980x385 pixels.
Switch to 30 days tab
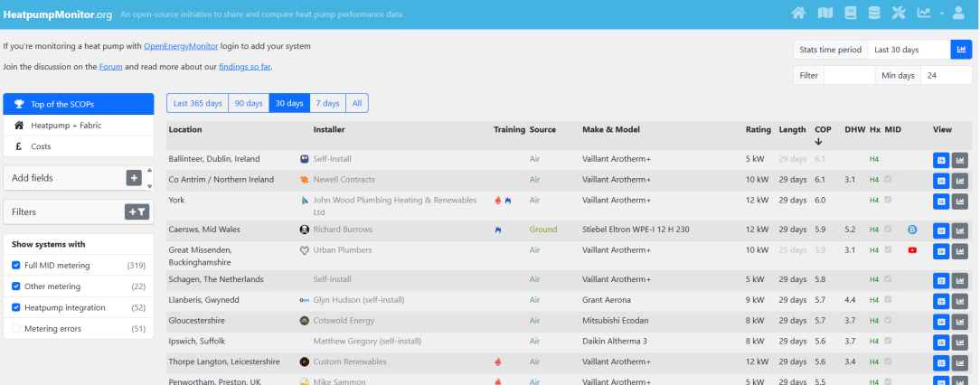(x=289, y=103)
